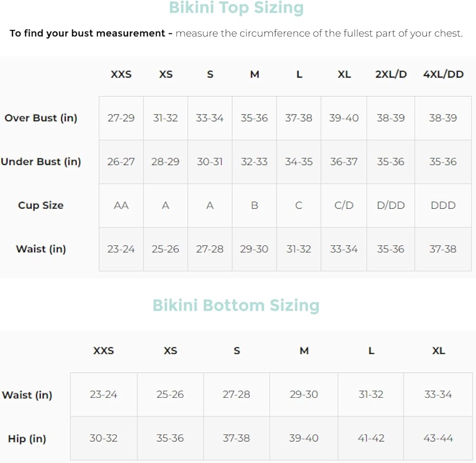Click the bust measurement instruction text
Image resolution: width=476 pixels, height=463 pixels.
pos(236,34)
